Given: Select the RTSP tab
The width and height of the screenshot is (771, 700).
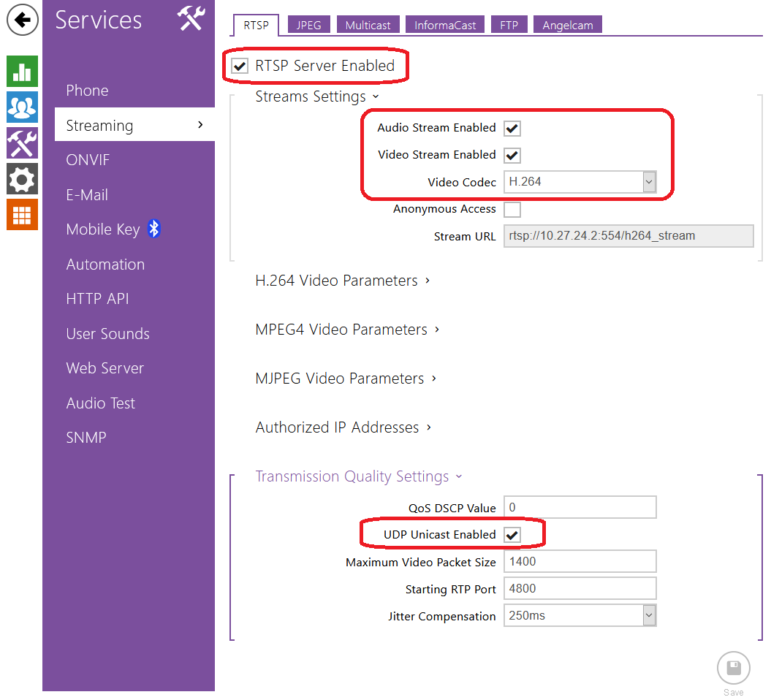Looking at the screenshot, I should pyautogui.click(x=256, y=25).
